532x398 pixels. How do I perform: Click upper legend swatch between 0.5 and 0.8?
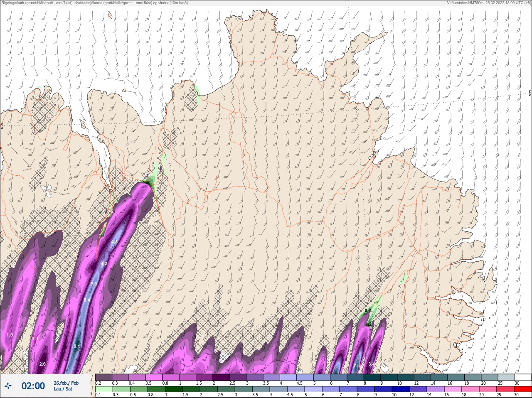[x=154, y=377]
